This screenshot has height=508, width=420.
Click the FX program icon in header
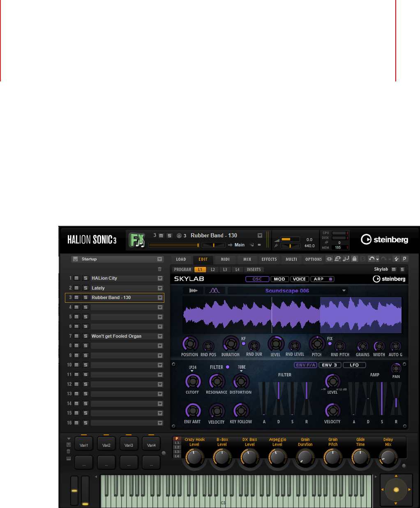tap(137, 240)
